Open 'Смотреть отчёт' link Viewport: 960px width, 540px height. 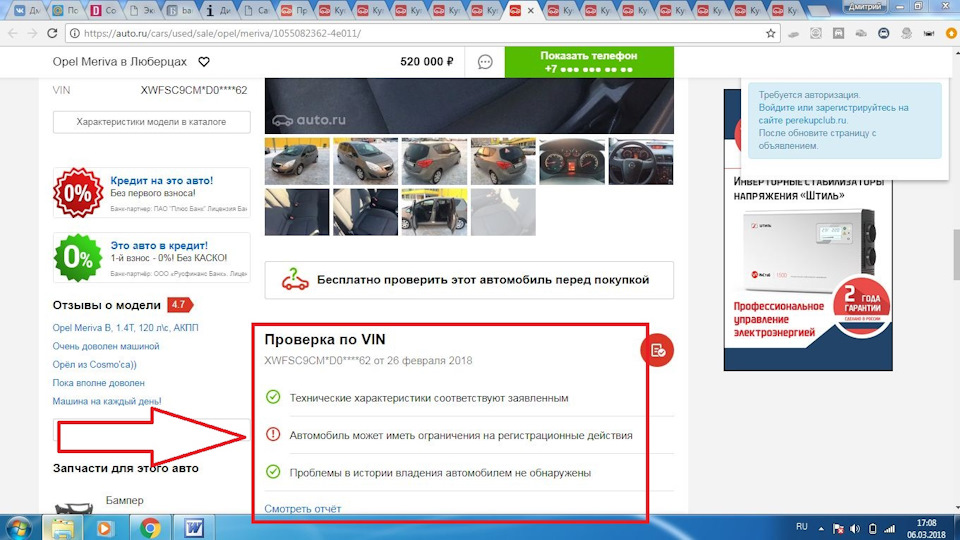click(302, 509)
